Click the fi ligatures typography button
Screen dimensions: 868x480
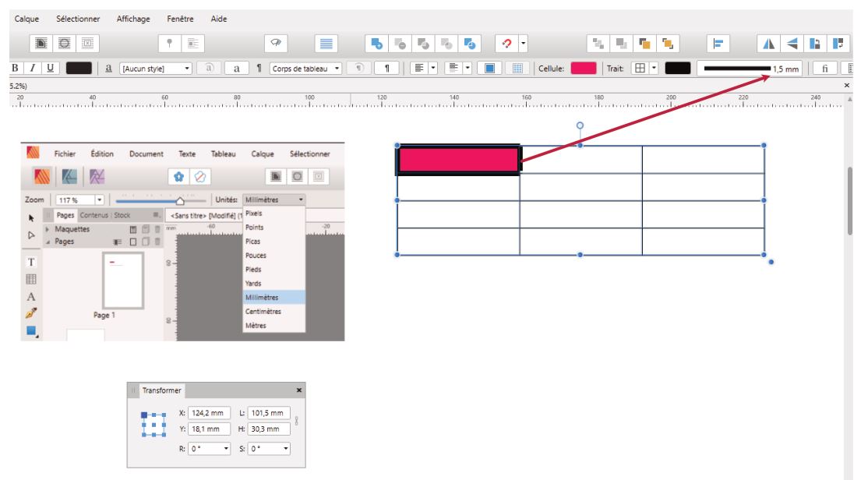pos(825,68)
